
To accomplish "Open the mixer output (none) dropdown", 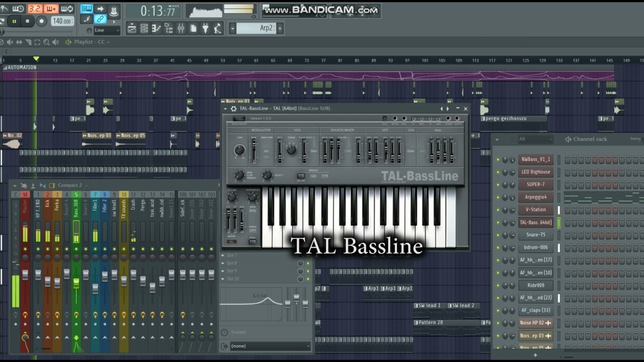I will pos(270,346).
